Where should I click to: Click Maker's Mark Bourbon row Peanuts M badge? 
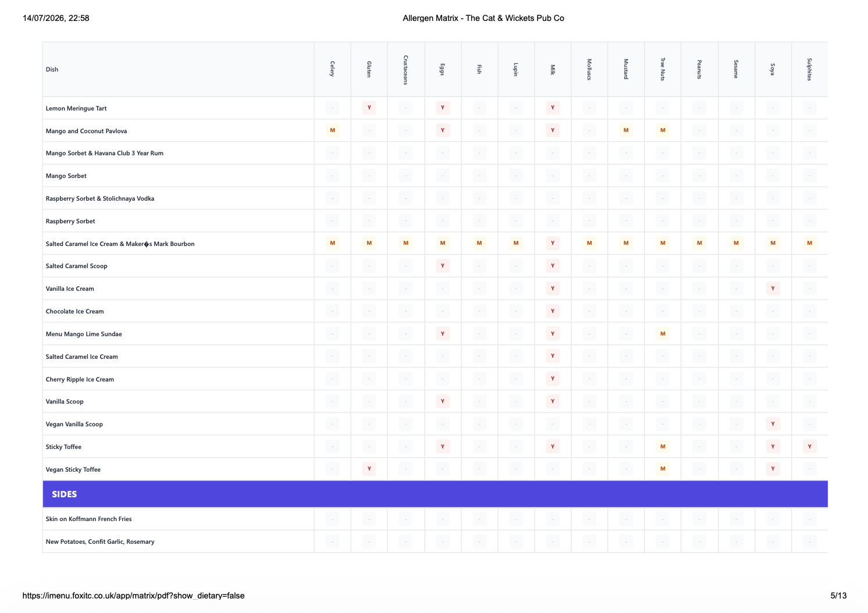699,243
